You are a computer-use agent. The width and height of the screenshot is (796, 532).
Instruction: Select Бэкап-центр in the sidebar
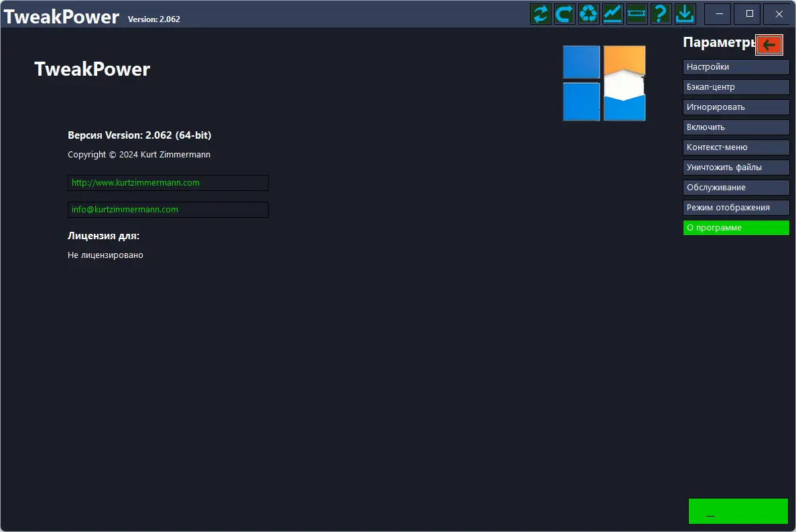coord(736,87)
